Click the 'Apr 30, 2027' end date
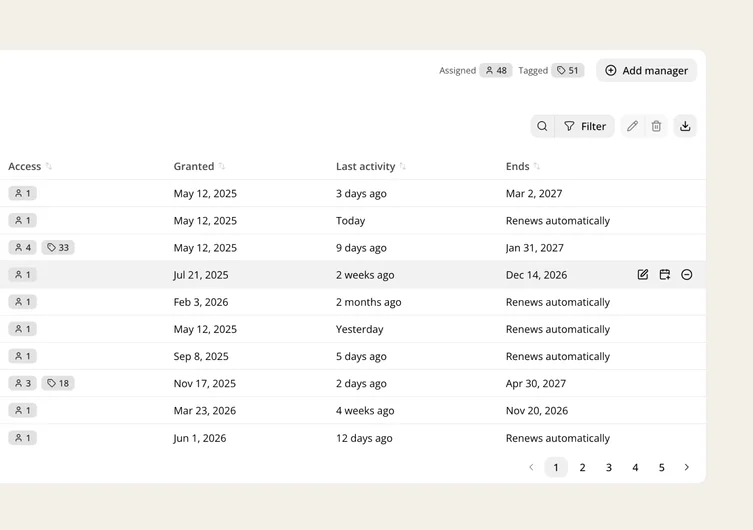The image size is (753, 530). click(x=536, y=383)
